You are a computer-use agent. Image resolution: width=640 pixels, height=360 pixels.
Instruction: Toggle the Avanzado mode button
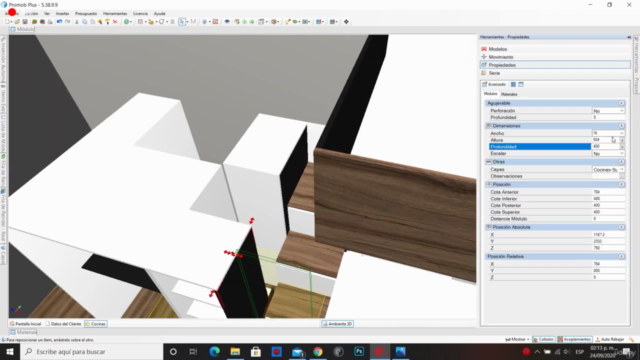click(x=494, y=84)
